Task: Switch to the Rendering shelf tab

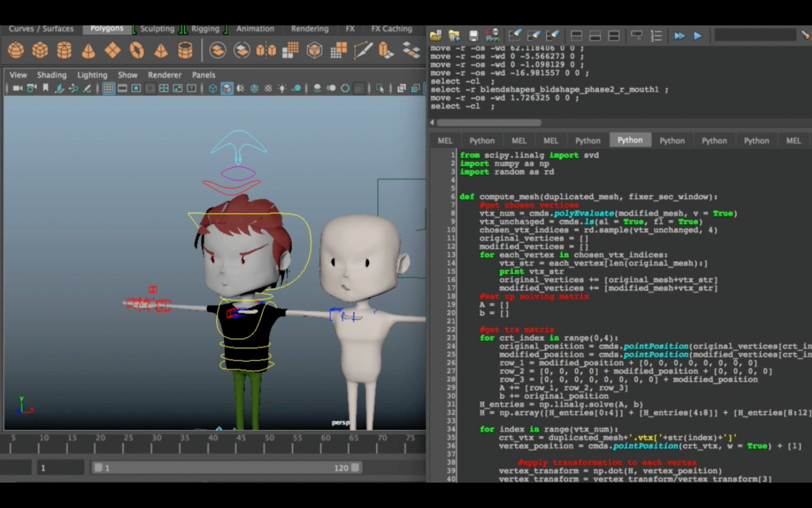Action: (310, 29)
